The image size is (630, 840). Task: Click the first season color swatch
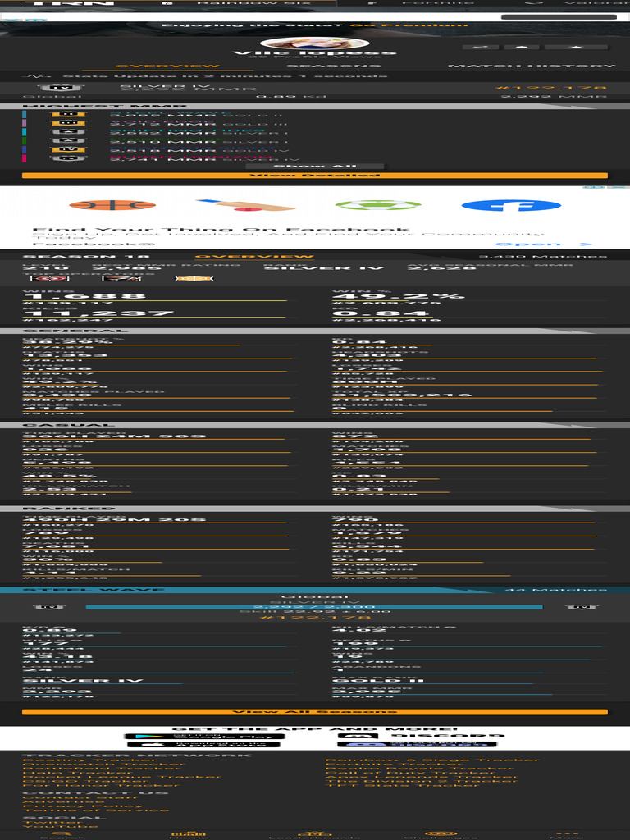coord(25,115)
